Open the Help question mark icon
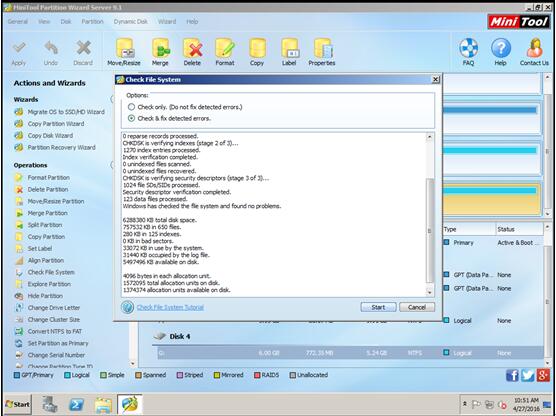556x416 pixels. (501, 48)
